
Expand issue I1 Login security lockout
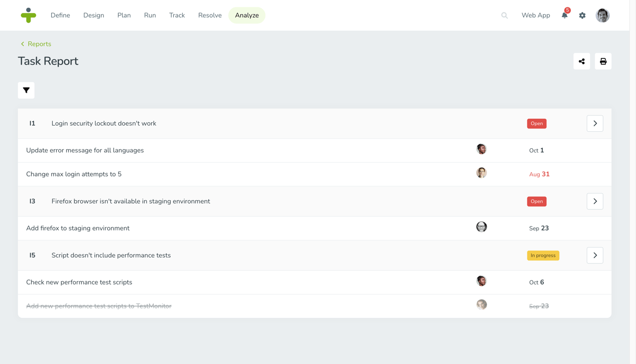(x=595, y=123)
